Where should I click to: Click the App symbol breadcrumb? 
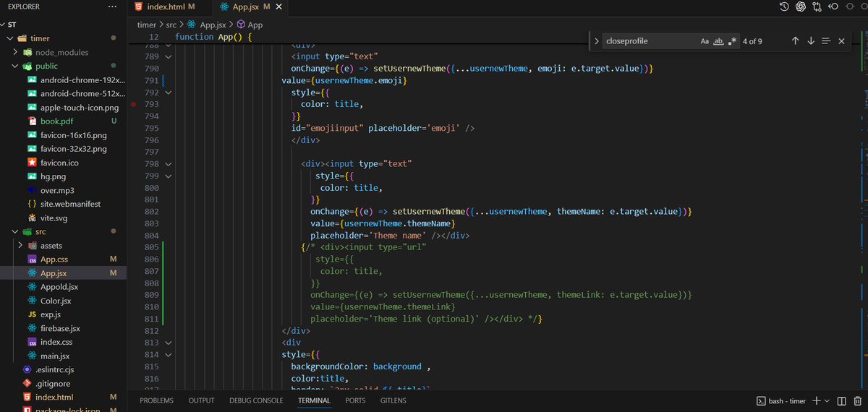250,25
